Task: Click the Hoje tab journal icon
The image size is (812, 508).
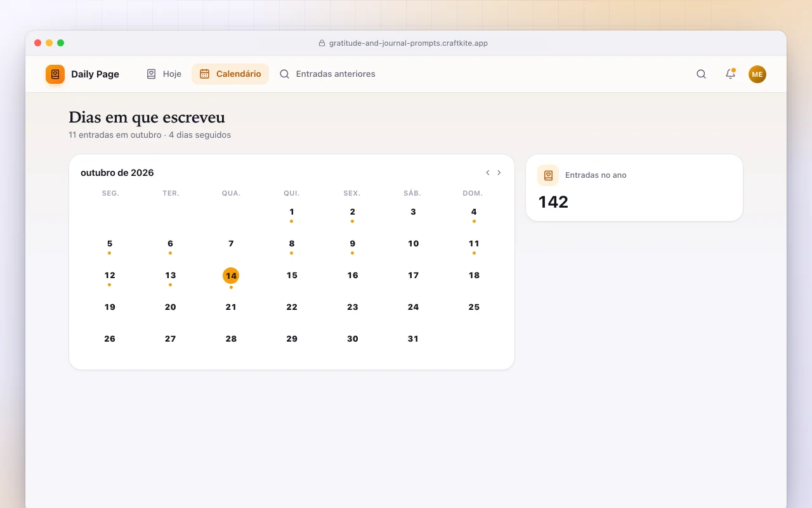Action: coord(151,74)
